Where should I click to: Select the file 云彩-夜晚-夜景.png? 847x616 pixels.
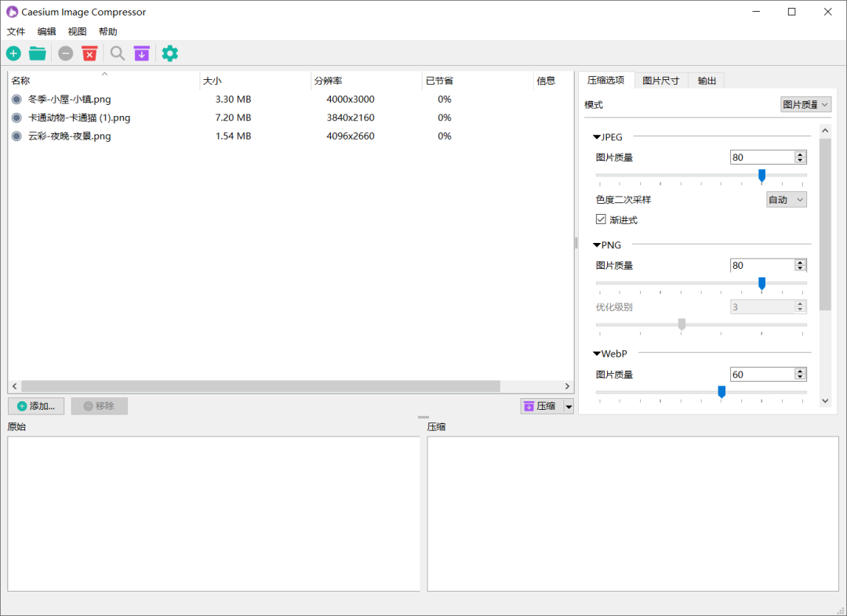tap(70, 136)
